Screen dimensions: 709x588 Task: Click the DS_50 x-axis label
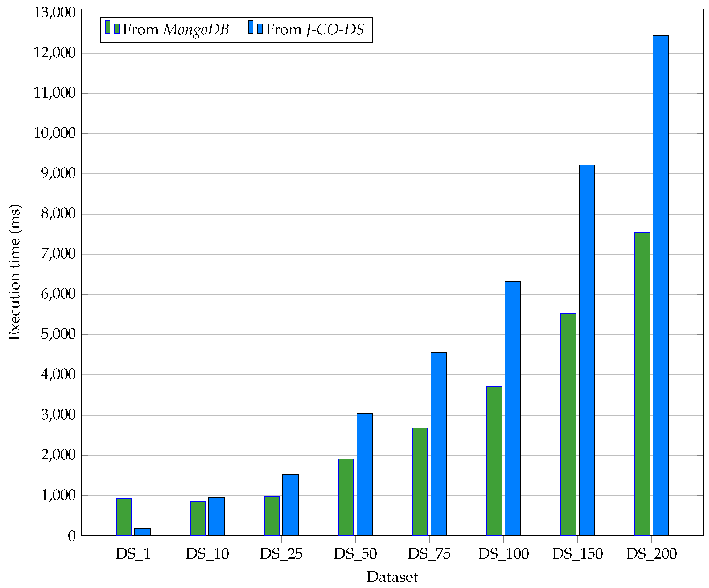355,554
